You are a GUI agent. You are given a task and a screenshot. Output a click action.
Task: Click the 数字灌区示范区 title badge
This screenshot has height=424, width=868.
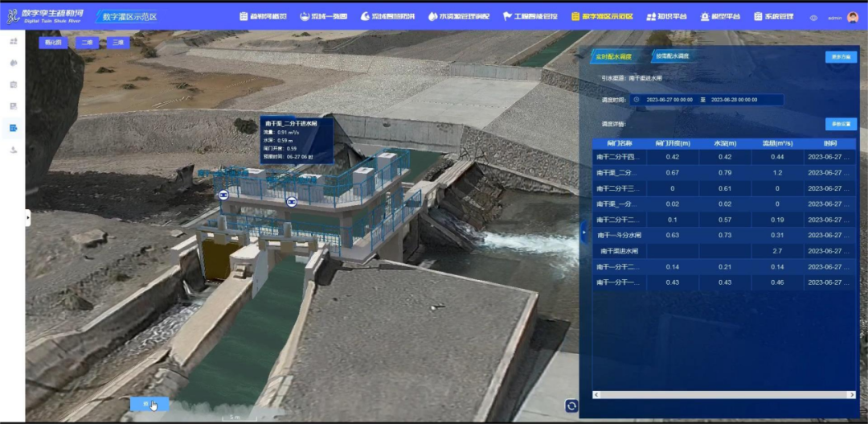[129, 17]
